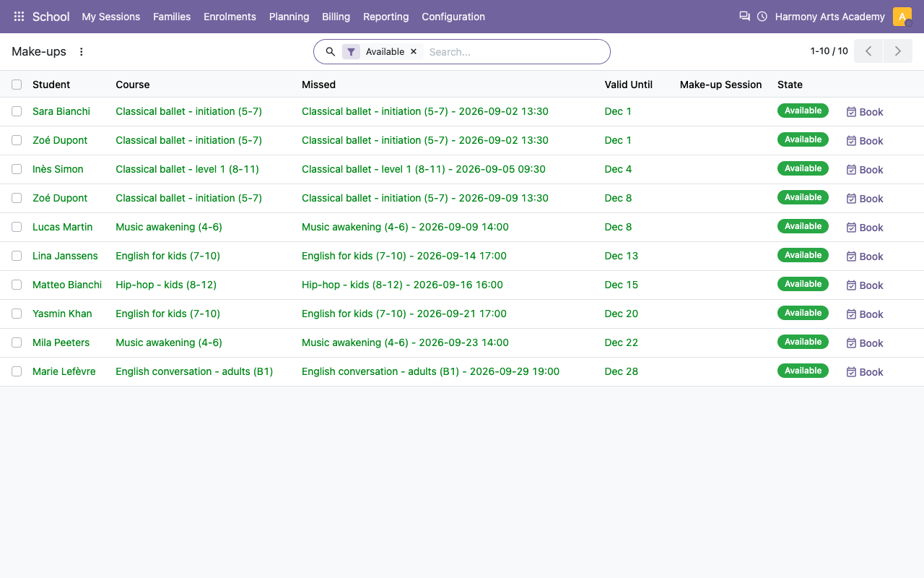
Task: Go to the previous page of records
Action: click(x=868, y=51)
